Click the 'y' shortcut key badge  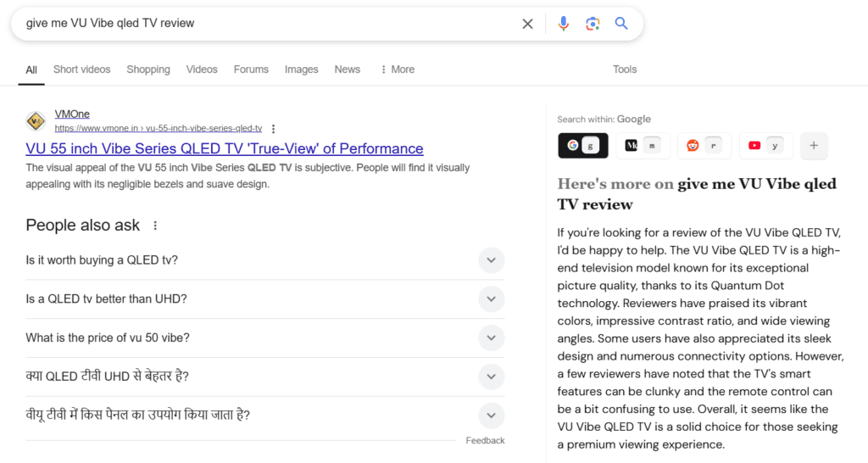point(775,146)
